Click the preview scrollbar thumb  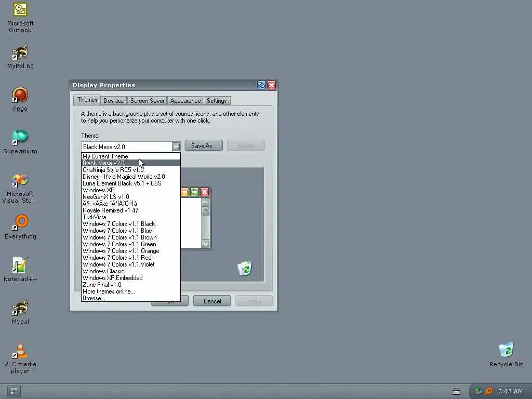click(x=205, y=211)
